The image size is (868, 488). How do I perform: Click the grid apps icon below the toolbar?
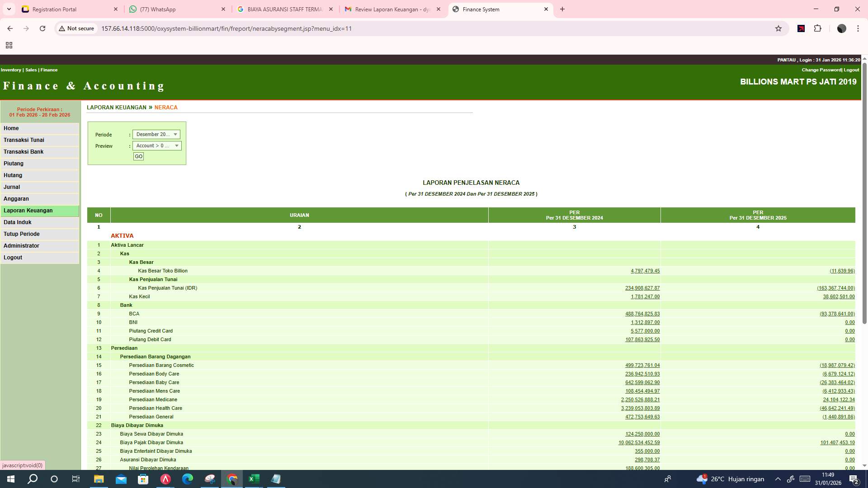9,45
